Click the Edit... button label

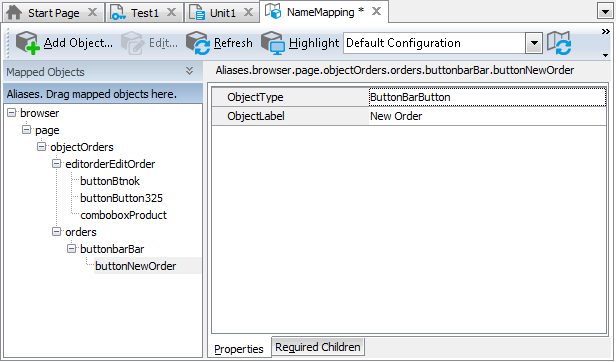tap(163, 43)
